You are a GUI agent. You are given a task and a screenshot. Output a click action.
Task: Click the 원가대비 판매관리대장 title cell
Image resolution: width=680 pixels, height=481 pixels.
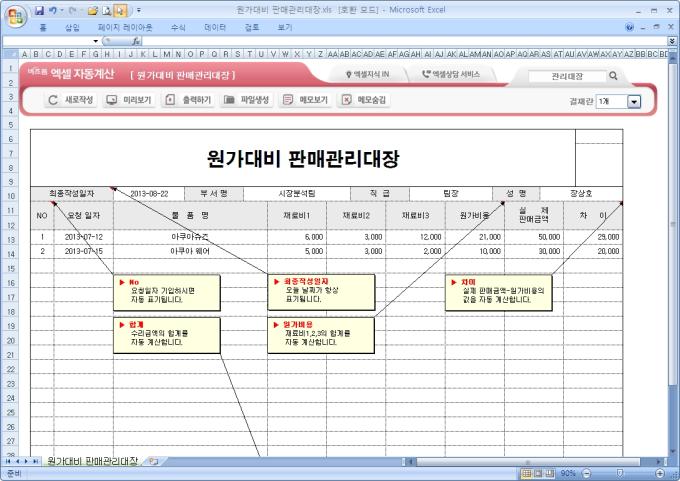coord(303,158)
